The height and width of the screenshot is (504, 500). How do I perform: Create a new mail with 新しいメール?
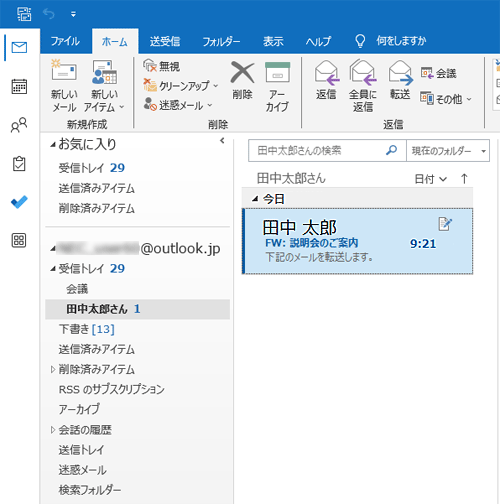(64, 86)
